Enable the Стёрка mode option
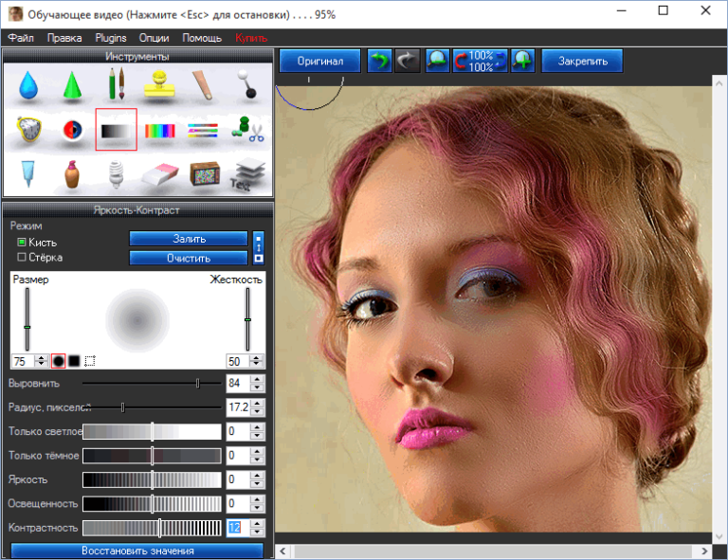 [22, 257]
